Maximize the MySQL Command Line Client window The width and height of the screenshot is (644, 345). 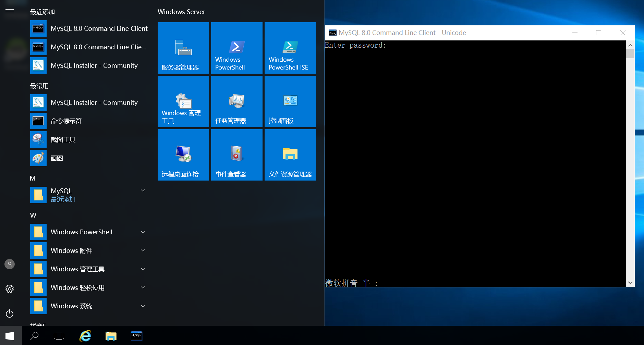point(598,33)
